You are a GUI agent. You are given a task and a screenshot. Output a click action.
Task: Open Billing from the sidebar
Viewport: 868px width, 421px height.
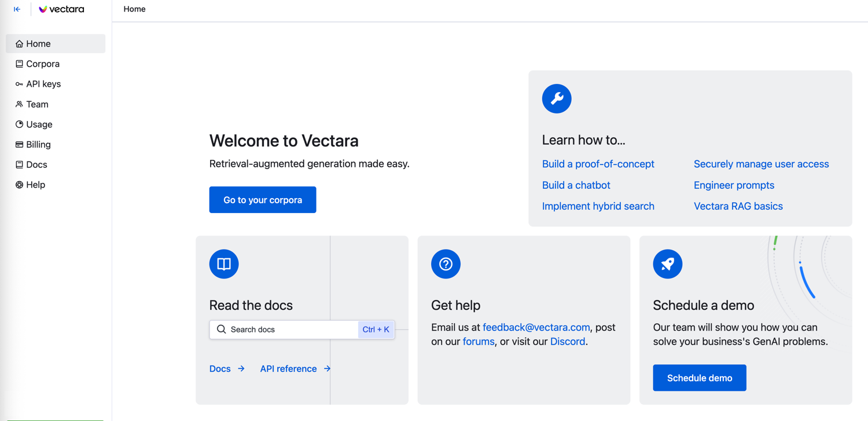point(19,144)
